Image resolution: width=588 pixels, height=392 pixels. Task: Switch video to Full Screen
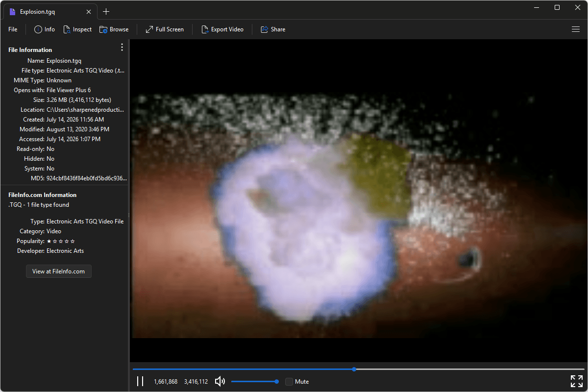point(165,29)
